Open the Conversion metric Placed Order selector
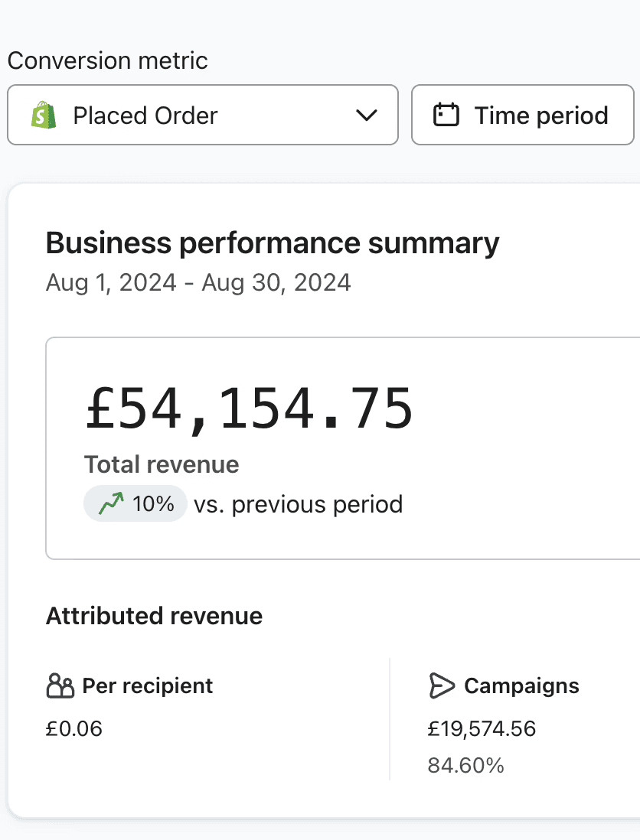This screenshot has width=640, height=840. 203,115
